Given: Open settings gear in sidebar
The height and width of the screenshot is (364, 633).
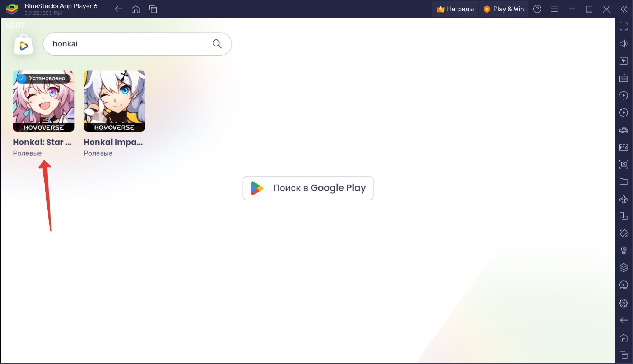Looking at the screenshot, I should [624, 303].
